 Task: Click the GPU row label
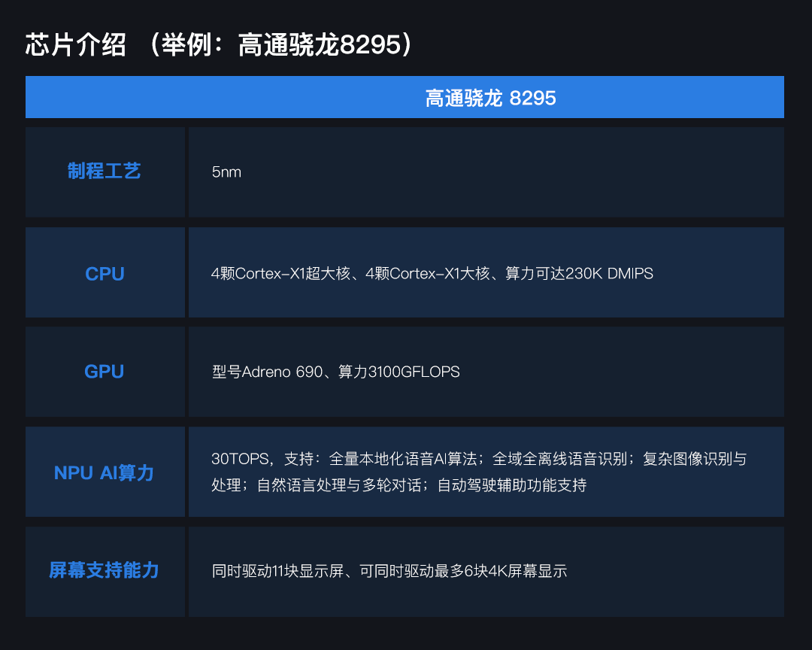tap(105, 372)
